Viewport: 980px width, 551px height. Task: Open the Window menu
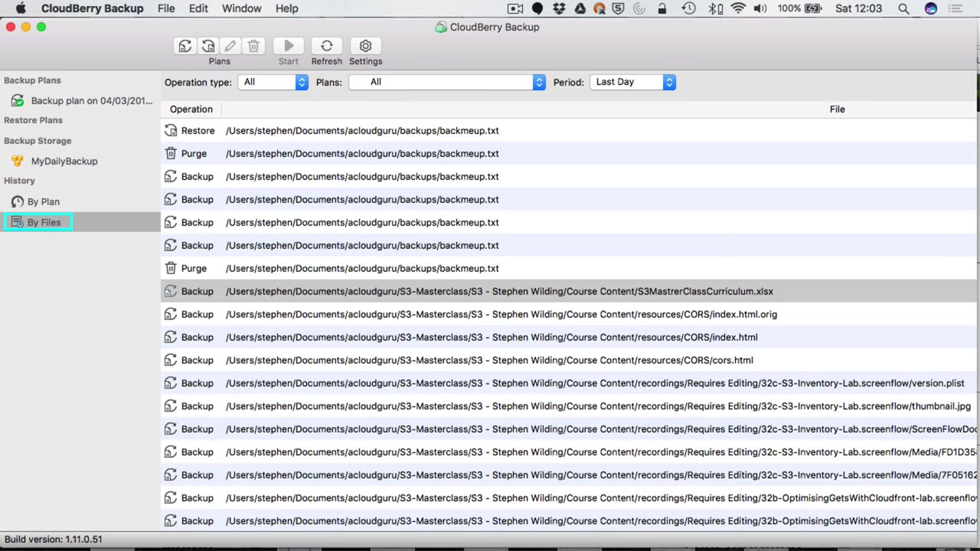[241, 8]
